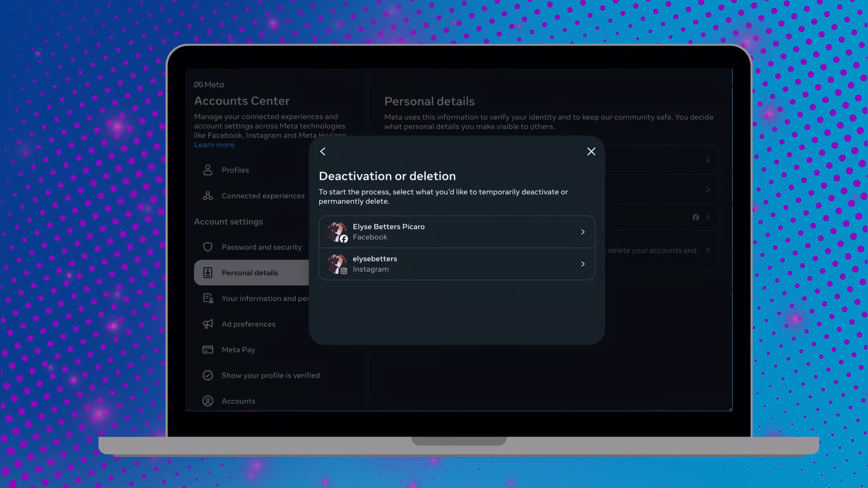Click the Password and security shield icon
This screenshot has width=868, height=488.
208,247
